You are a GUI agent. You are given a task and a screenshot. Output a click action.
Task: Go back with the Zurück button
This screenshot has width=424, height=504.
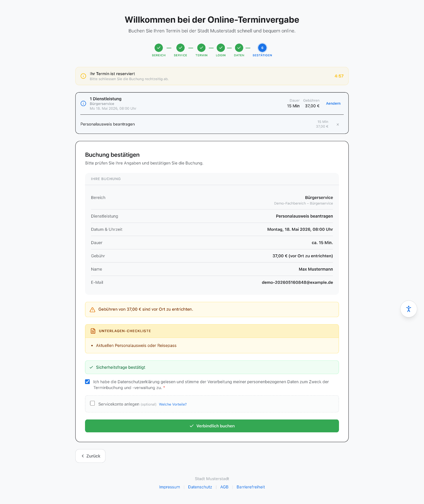point(91,456)
